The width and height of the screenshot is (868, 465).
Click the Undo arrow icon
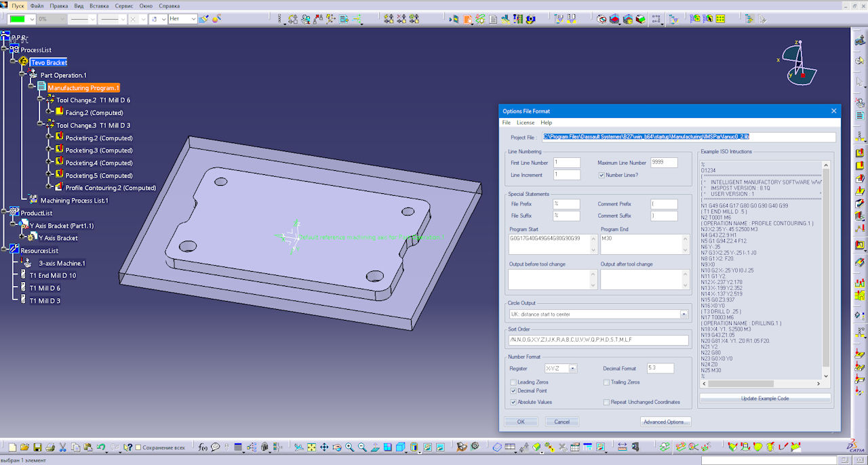coord(100,447)
